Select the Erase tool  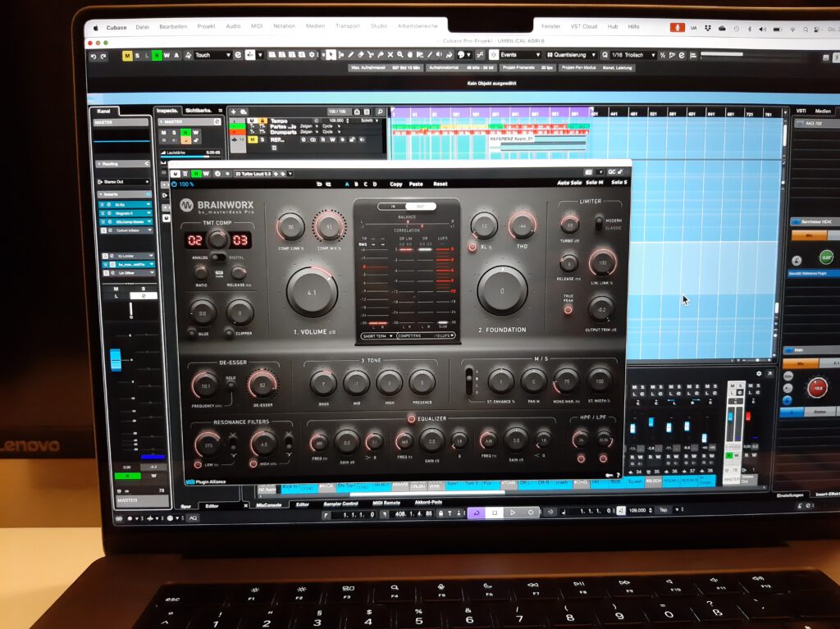tap(361, 55)
